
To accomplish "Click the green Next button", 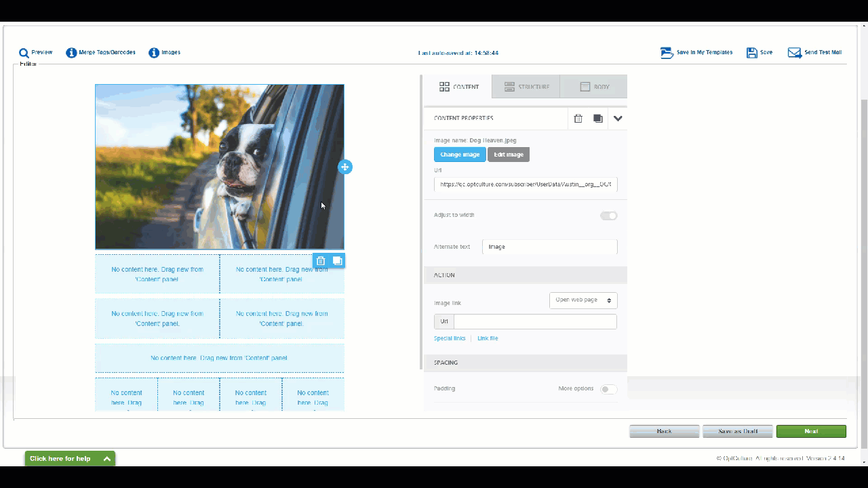I will point(811,431).
